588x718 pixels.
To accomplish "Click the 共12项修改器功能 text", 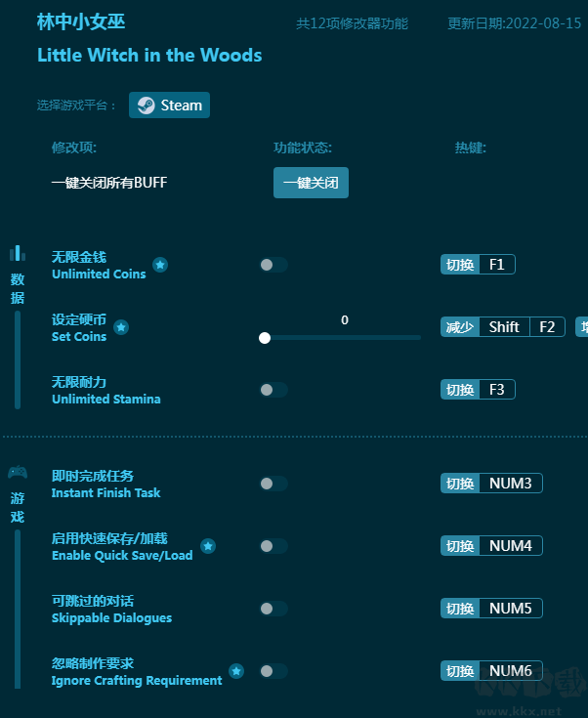I will click(352, 23).
